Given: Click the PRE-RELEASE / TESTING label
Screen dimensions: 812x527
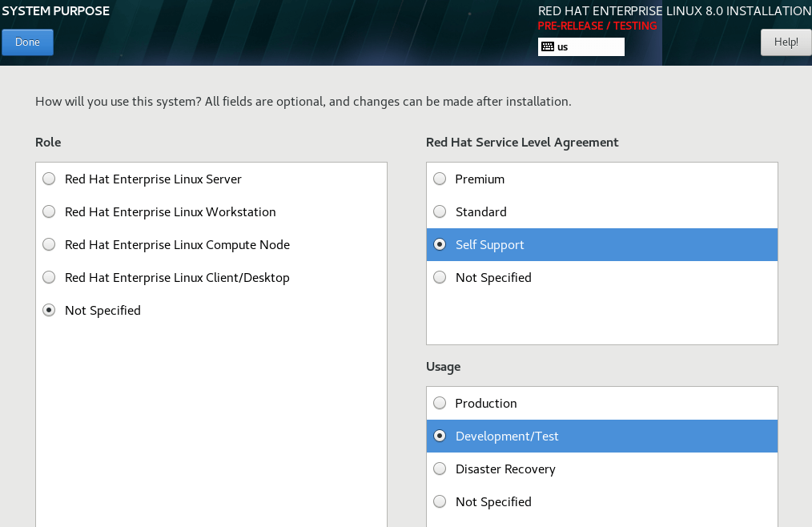Looking at the screenshot, I should coord(597,26).
